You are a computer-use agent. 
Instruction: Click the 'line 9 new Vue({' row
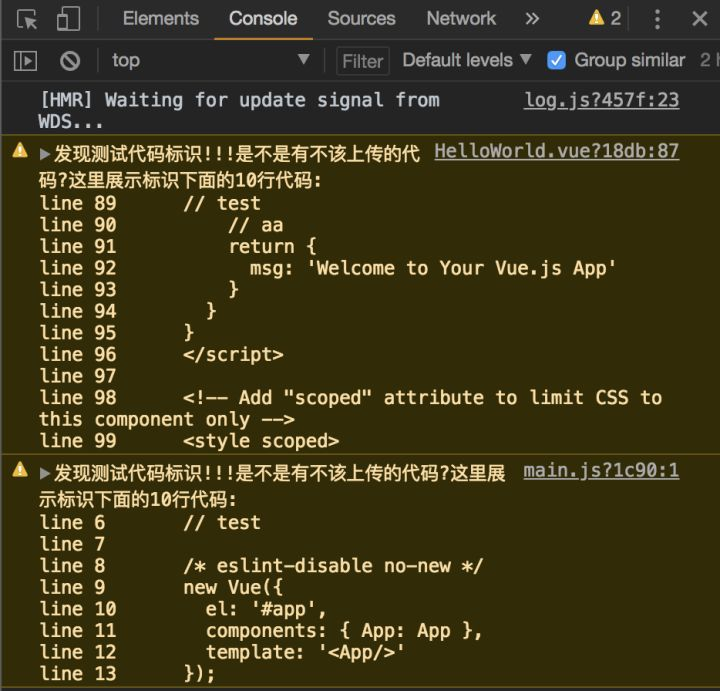162,587
